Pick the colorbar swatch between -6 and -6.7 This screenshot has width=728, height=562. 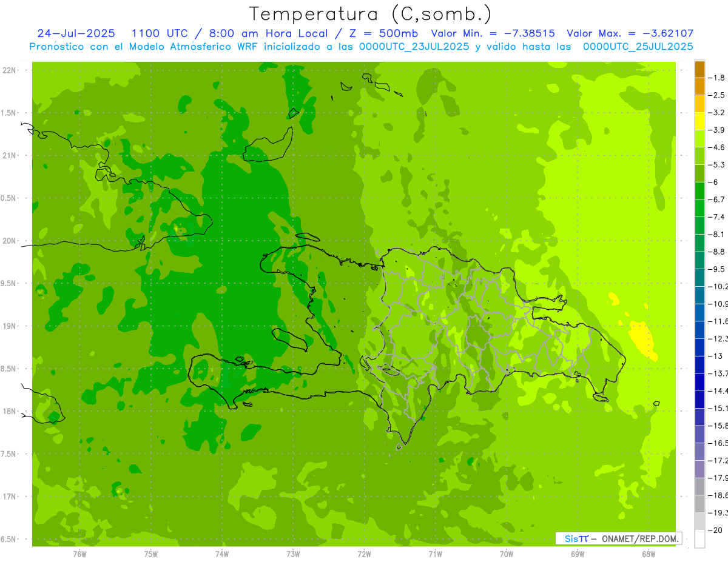coord(699,191)
